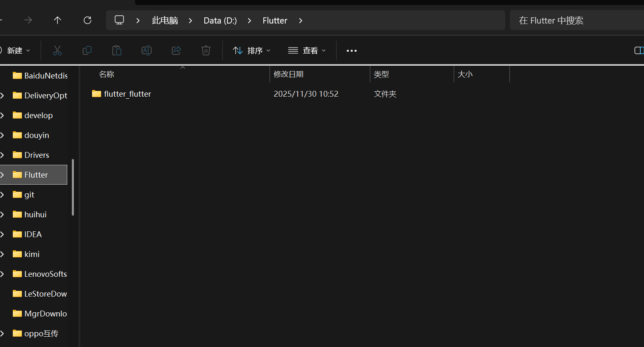Image resolution: width=644 pixels, height=347 pixels.
Task: Sort by the 名称 column header
Action: point(107,74)
